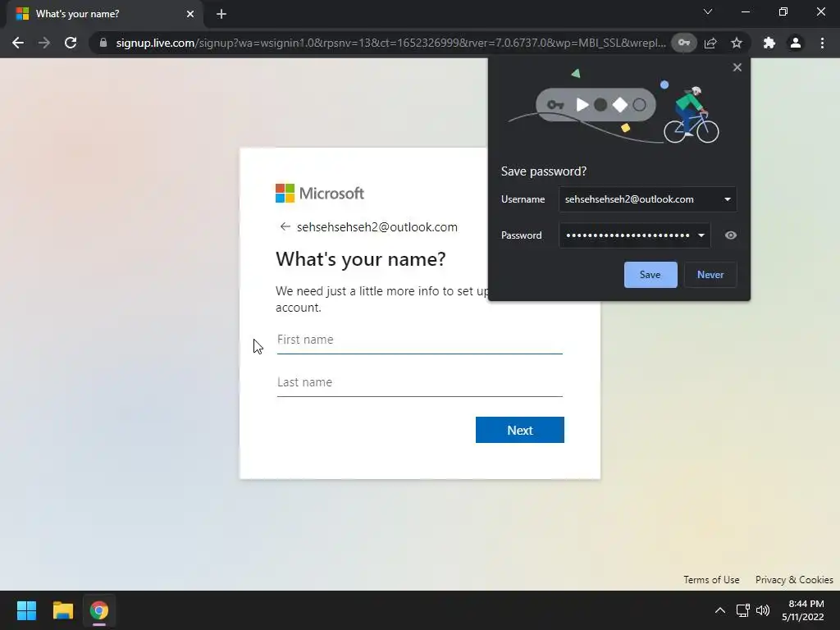Expand the Username dropdown in save prompt
Screen dimensions: 840x630
pos(728,199)
